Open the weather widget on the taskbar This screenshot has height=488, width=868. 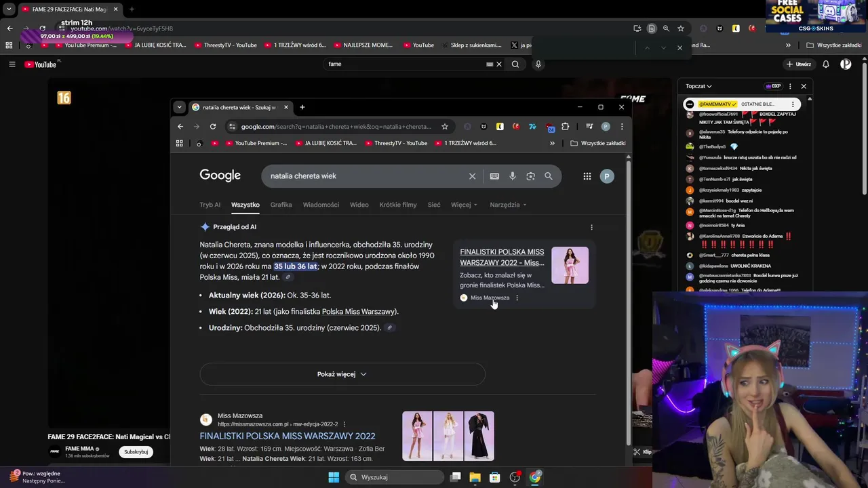[37, 477]
